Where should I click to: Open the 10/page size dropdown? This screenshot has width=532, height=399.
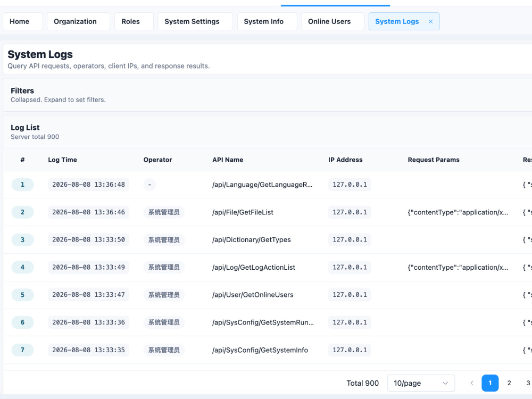[421, 383]
